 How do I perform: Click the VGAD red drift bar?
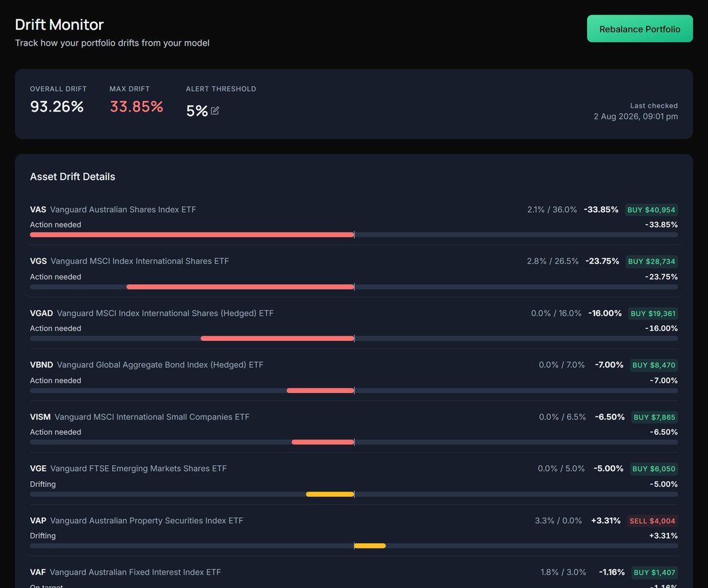[x=277, y=338]
